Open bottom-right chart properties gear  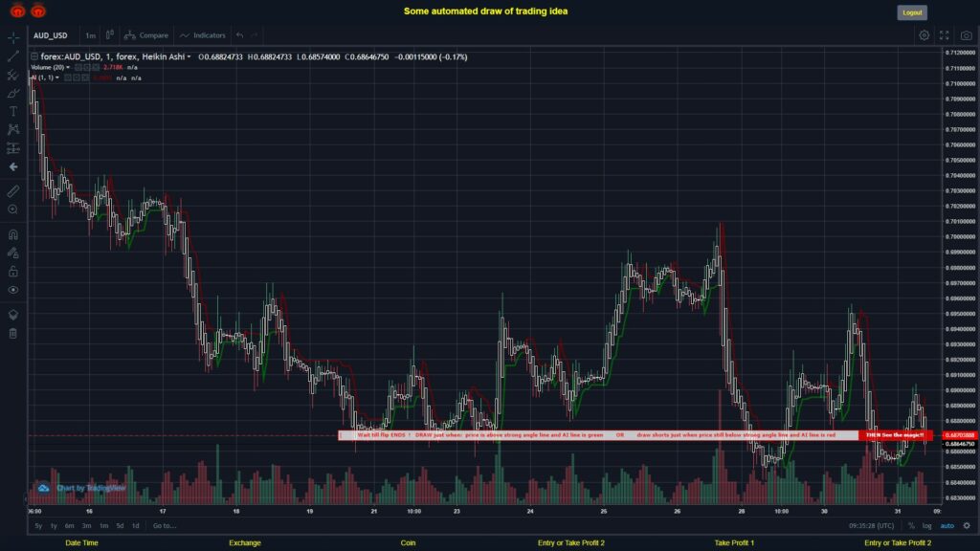pyautogui.click(x=967, y=526)
